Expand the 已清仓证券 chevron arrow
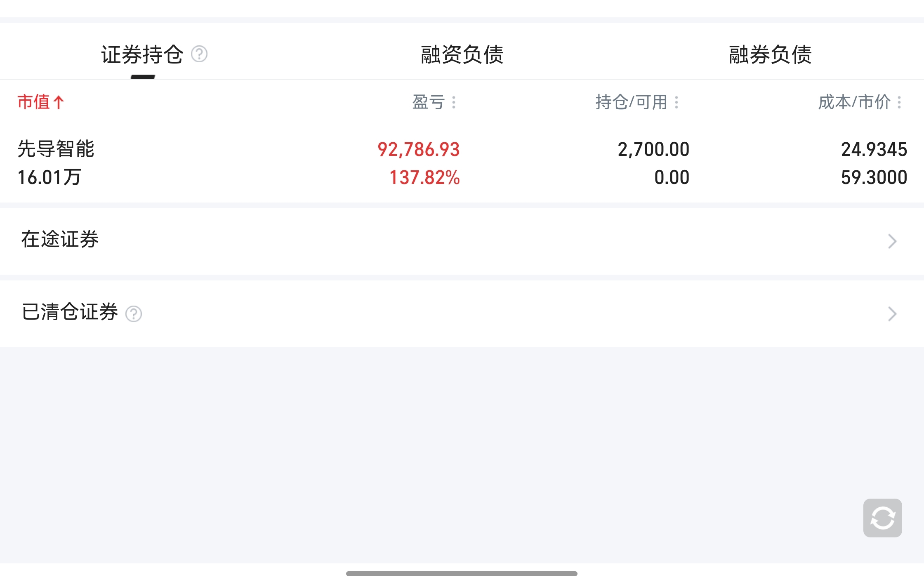 tap(892, 314)
